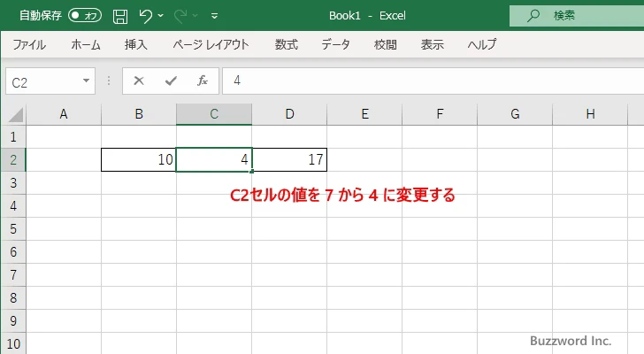Click the Undo arrow icon
Viewport: 644px width, 354px height.
pos(146,15)
